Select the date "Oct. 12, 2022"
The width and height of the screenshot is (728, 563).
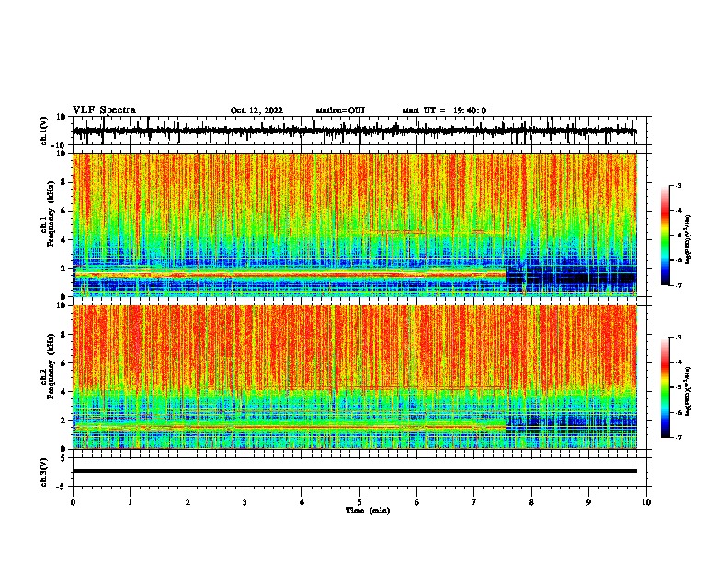[x=256, y=110]
